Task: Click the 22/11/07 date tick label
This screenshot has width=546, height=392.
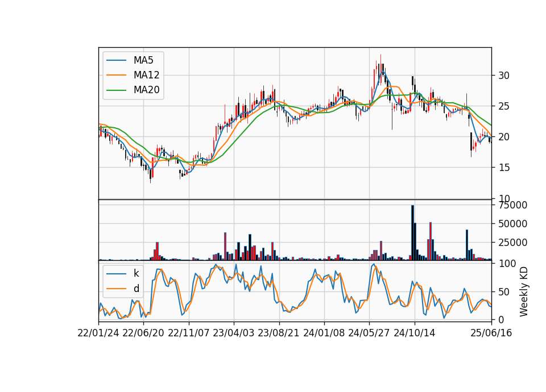Action: pyautogui.click(x=189, y=333)
